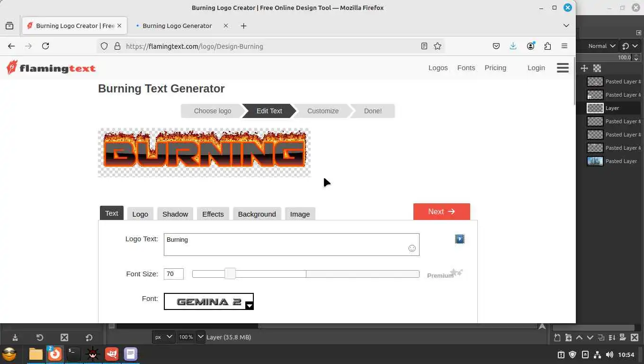Image resolution: width=644 pixels, height=364 pixels.
Task: Open the Logos link
Action: 438,68
